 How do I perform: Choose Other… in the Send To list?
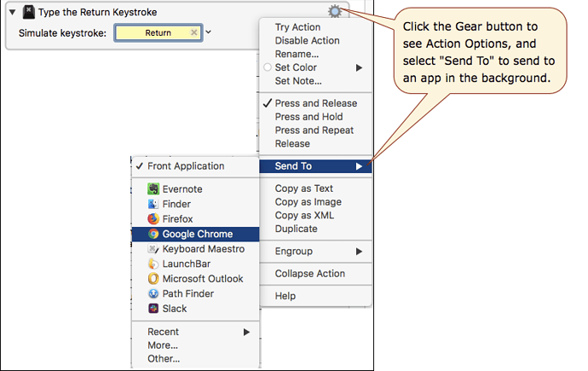point(195,358)
